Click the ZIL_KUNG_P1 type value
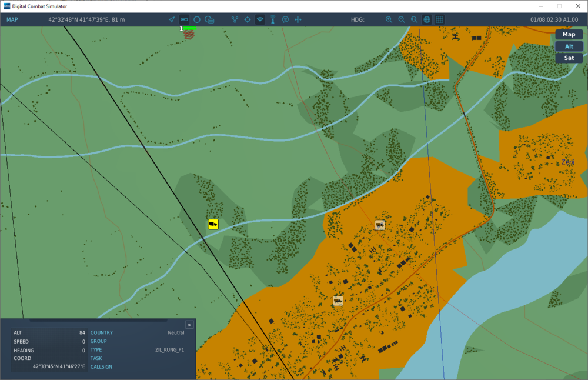The width and height of the screenshot is (588, 380). [169, 349]
